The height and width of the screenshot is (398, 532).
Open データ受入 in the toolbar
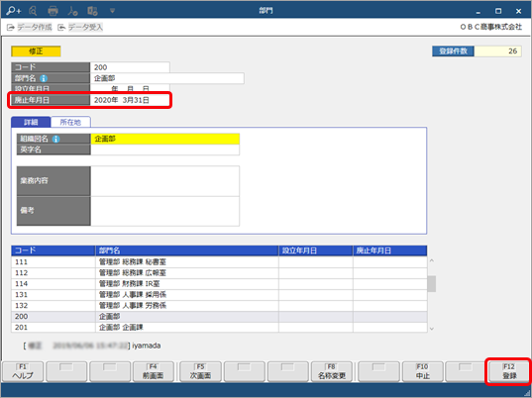pyautogui.click(x=80, y=27)
